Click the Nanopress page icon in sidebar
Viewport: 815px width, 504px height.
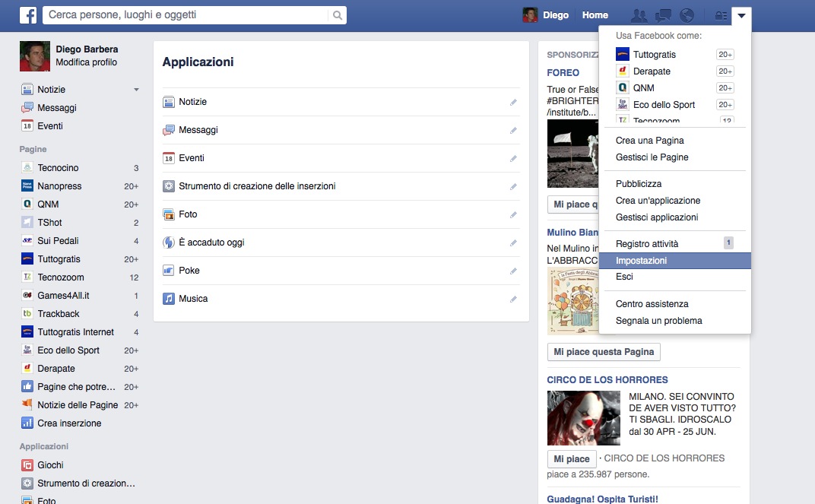[27, 185]
